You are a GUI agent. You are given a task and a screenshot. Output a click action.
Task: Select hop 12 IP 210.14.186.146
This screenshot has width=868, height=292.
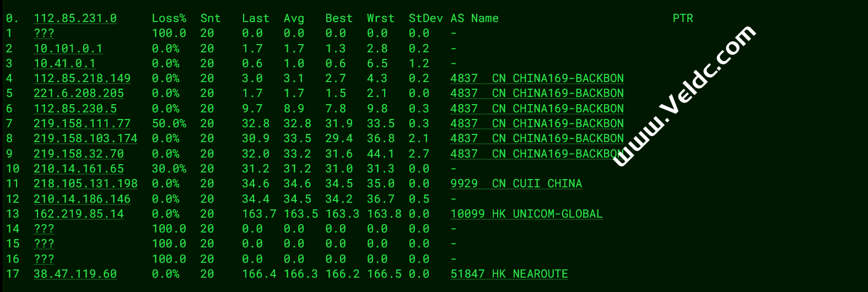(82, 199)
